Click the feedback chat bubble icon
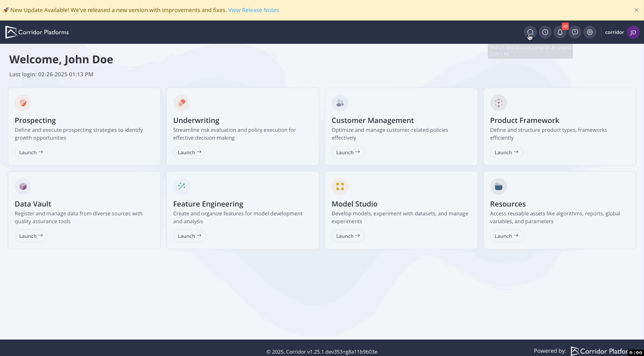Viewport: 644px width, 356px height. (x=575, y=32)
